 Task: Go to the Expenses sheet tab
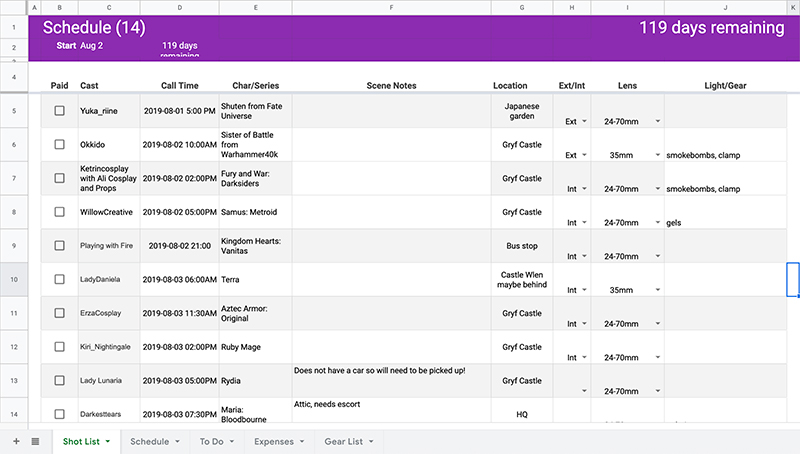(273, 441)
